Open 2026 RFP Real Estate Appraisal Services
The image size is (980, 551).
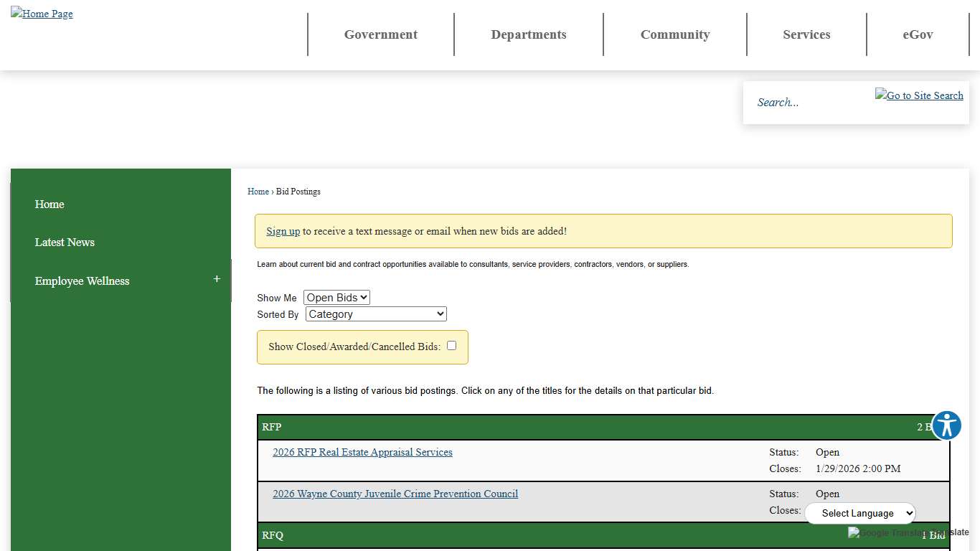[x=362, y=452]
